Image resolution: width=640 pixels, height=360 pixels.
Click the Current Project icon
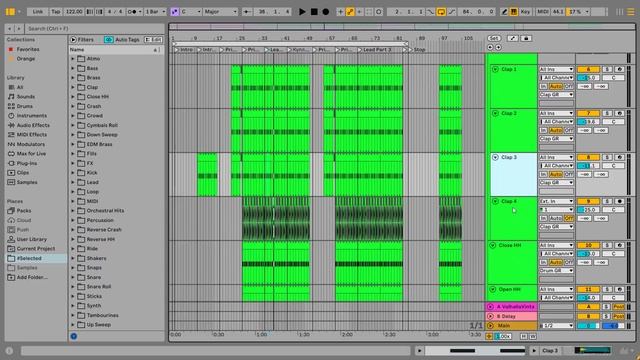11,249
